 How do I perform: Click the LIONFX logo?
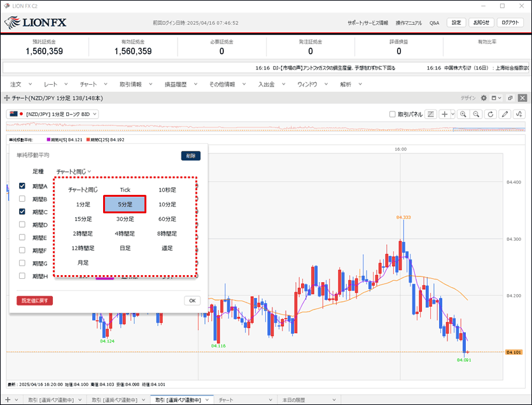[35, 23]
